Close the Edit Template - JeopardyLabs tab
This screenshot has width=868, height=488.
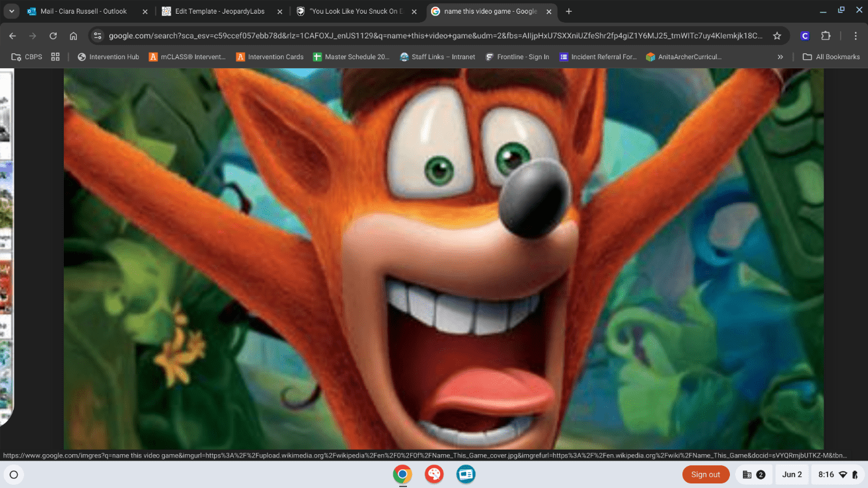click(280, 12)
